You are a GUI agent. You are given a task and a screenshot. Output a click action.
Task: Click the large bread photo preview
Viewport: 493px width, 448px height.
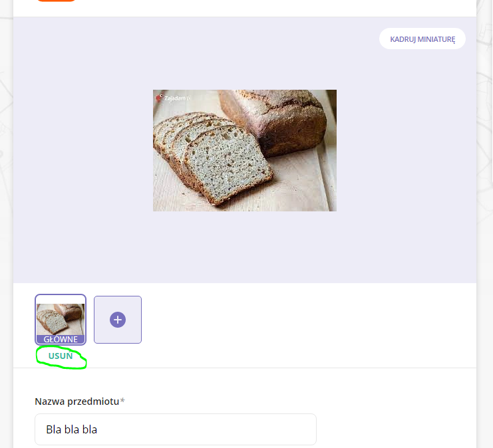point(245,150)
